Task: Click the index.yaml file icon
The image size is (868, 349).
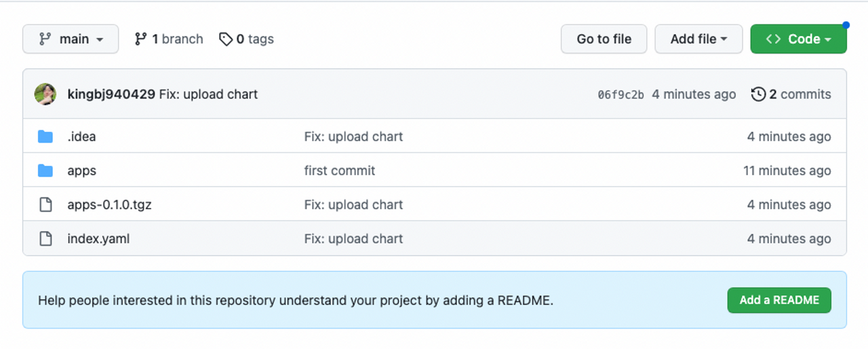Action: pos(45,238)
